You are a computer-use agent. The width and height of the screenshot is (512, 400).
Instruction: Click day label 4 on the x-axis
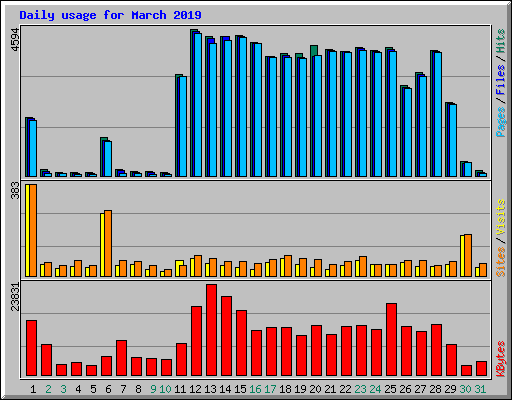coord(78,389)
